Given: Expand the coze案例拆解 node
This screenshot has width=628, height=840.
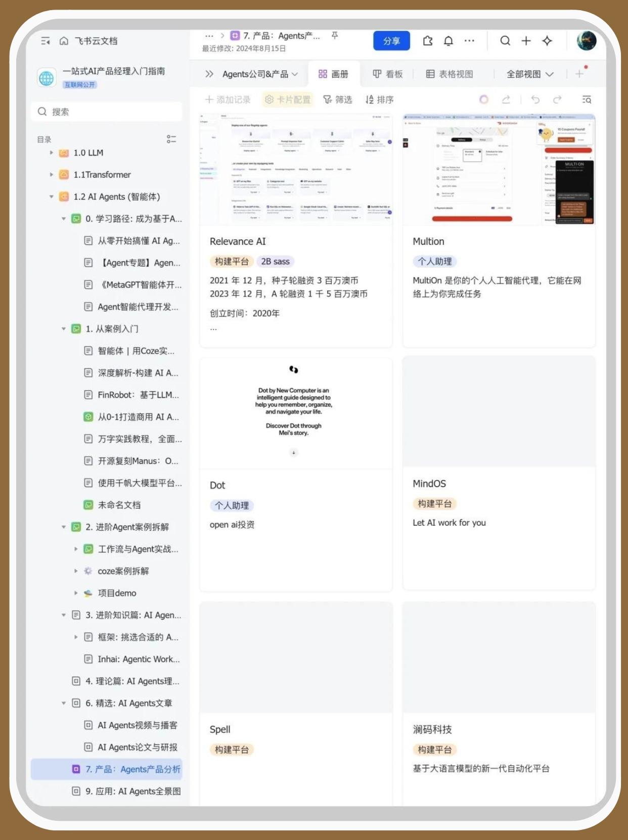Looking at the screenshot, I should click(76, 571).
